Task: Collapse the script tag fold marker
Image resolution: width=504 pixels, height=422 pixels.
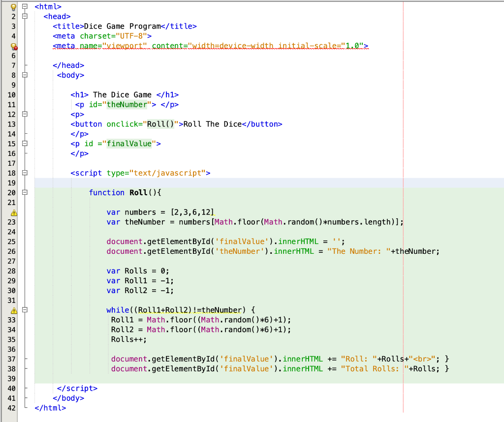Action: (25, 173)
